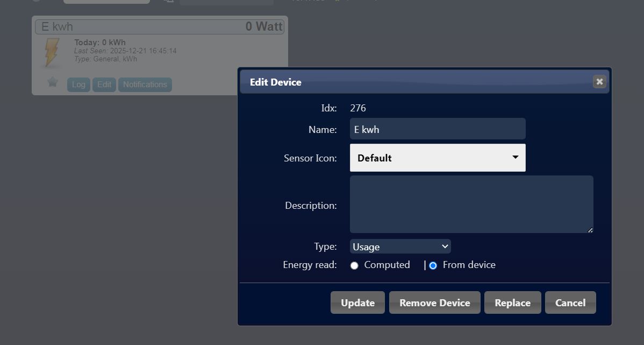Open the Log for E kwh
Viewport: 644px width, 345px height.
click(78, 85)
